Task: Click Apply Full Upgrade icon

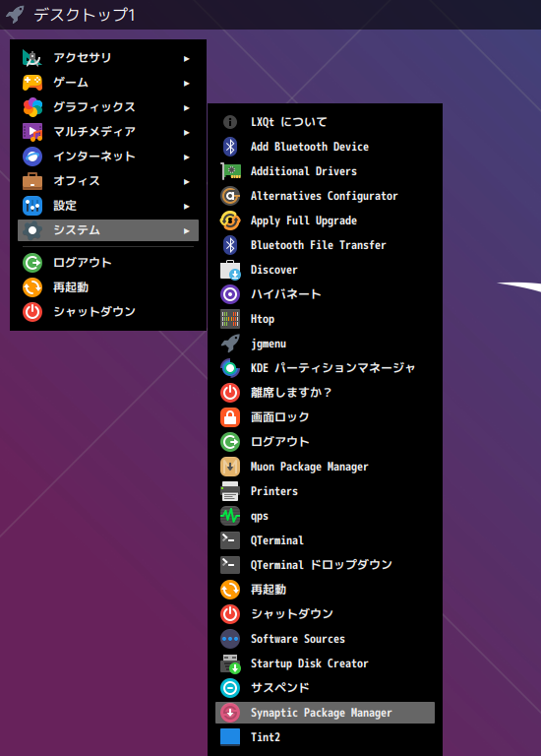Action: coord(230,220)
